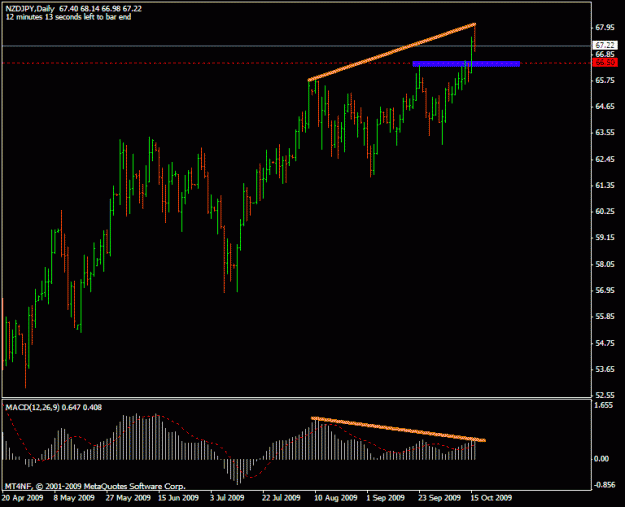625x507 pixels.
Task: Click the 52.55 price scale value
Action: point(604,395)
